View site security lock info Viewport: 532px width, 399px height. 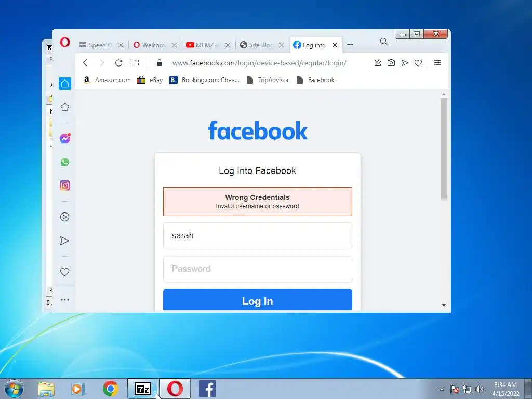tap(159, 63)
